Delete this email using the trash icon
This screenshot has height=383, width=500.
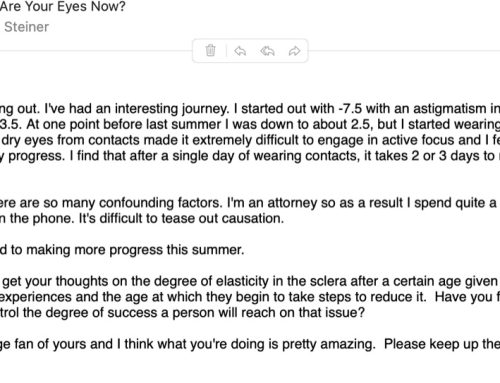[210, 51]
